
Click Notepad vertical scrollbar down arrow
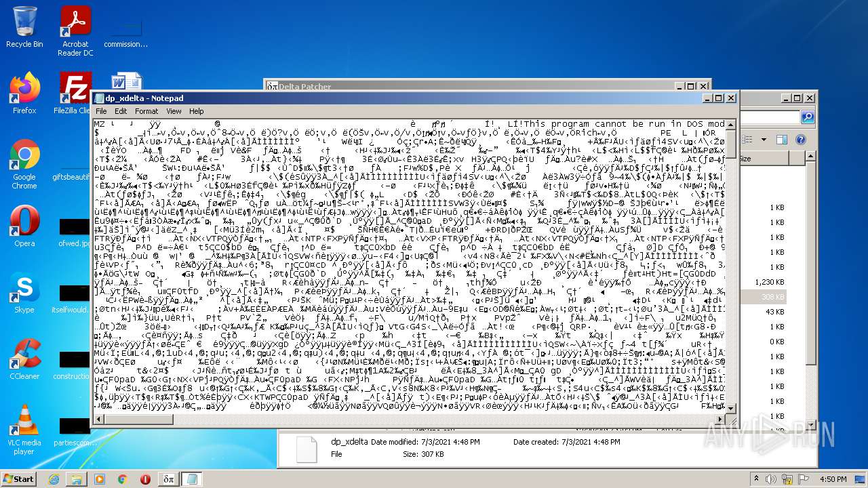click(730, 408)
